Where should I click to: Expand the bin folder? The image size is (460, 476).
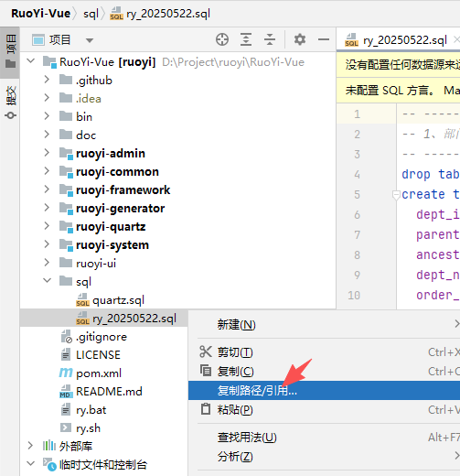(47, 116)
